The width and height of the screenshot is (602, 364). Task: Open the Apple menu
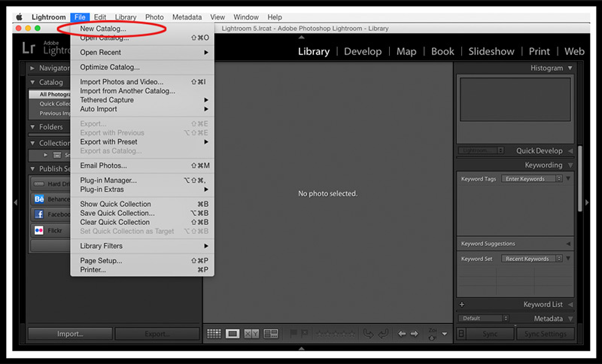[19, 17]
